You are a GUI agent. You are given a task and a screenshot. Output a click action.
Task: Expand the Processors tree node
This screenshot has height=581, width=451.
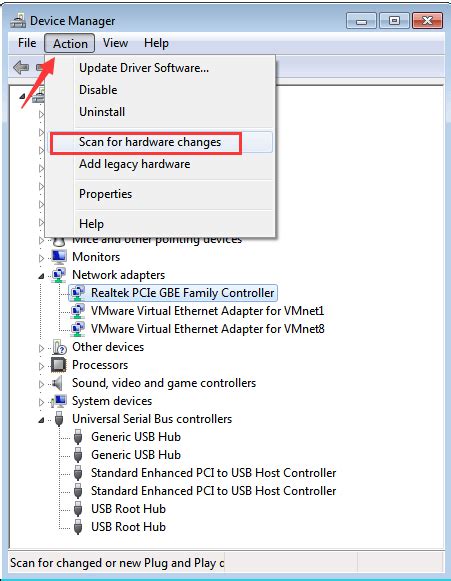click(x=41, y=366)
